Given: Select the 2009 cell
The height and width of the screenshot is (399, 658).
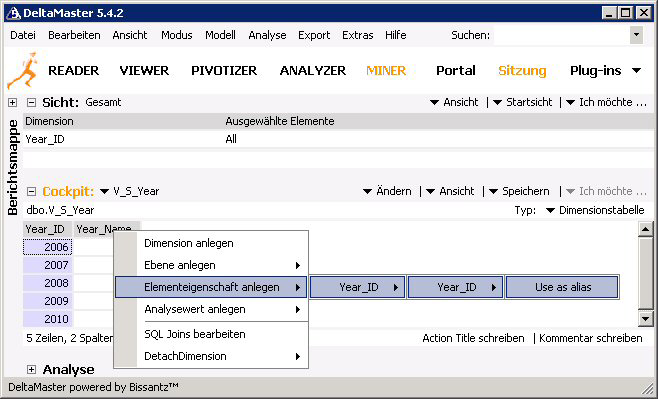Looking at the screenshot, I should point(47,301).
